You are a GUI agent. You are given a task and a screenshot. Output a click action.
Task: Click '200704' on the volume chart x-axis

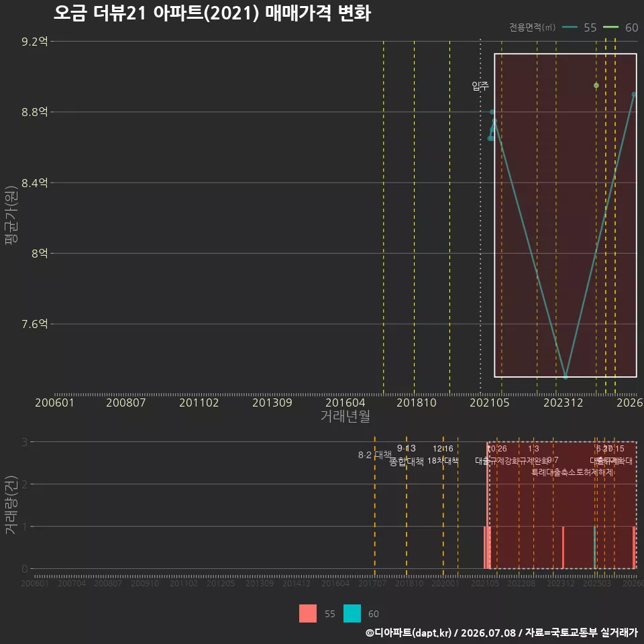[x=72, y=583]
